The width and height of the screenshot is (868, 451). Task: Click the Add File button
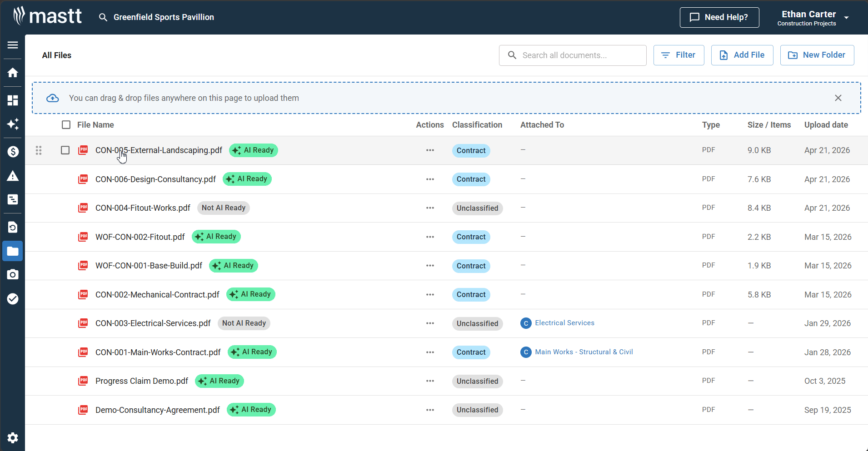pos(742,55)
